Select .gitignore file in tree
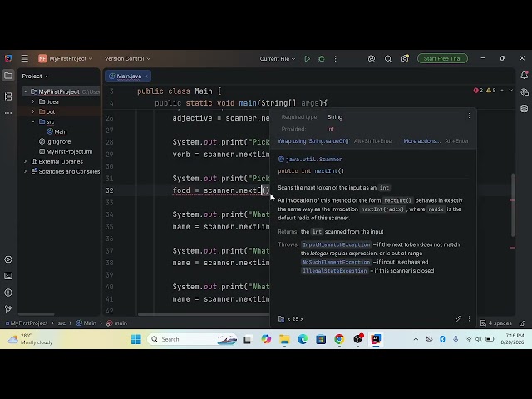 pos(55,141)
